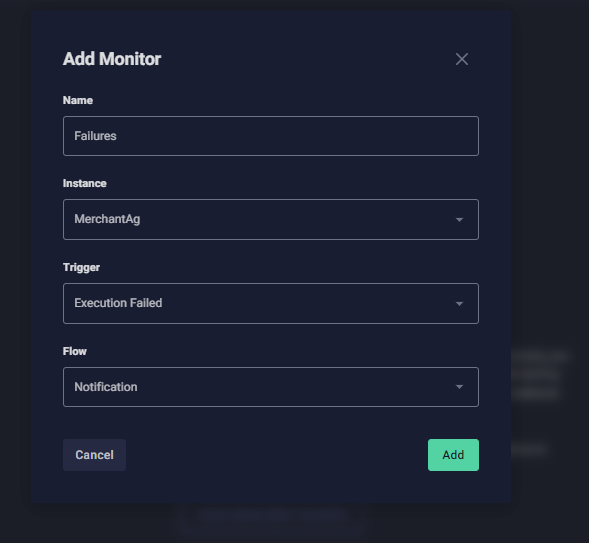Close the Add Monitor dialog with X

coord(462,59)
